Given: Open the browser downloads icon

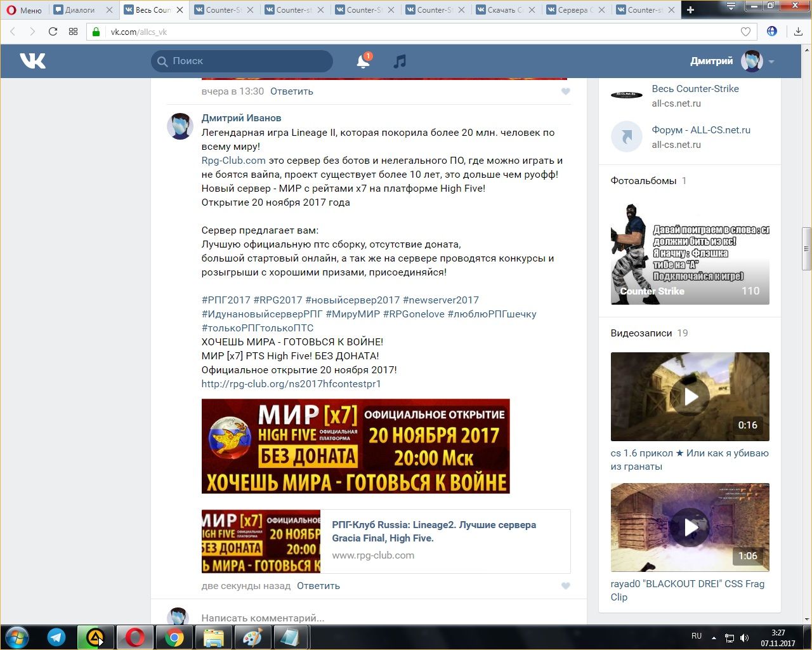Looking at the screenshot, I should pyautogui.click(x=798, y=32).
